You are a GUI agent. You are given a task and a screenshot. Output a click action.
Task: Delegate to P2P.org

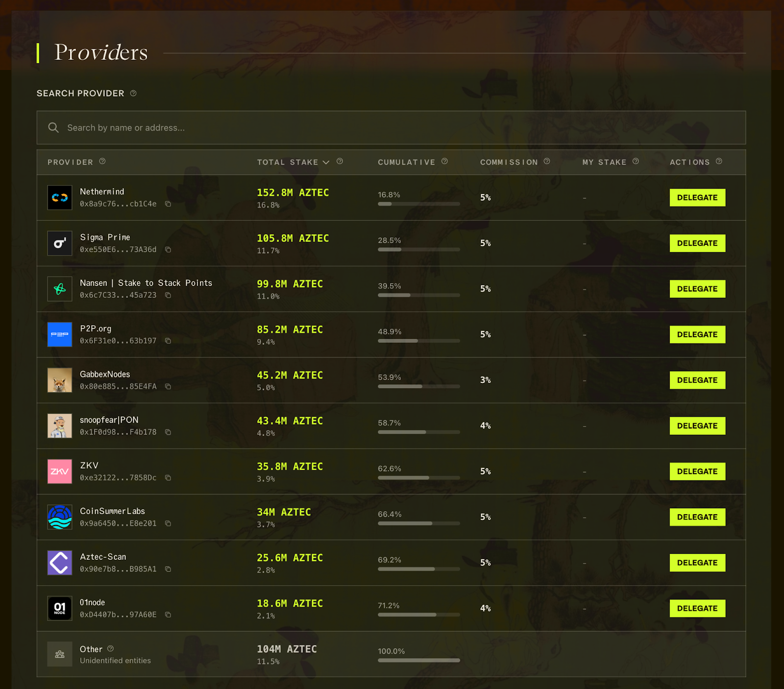697,334
